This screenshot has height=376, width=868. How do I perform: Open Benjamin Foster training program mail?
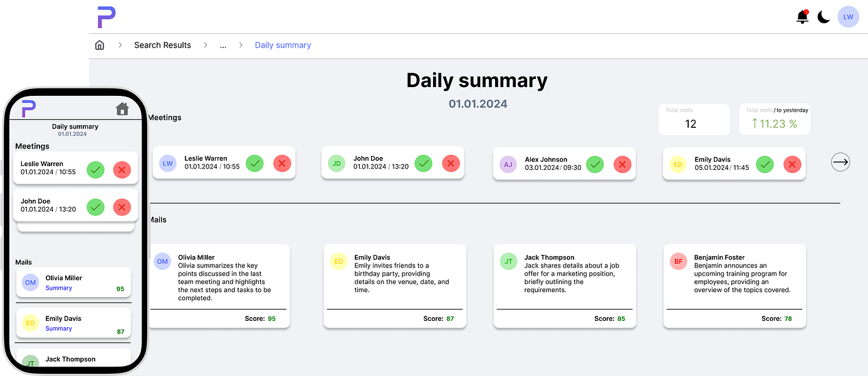735,286
